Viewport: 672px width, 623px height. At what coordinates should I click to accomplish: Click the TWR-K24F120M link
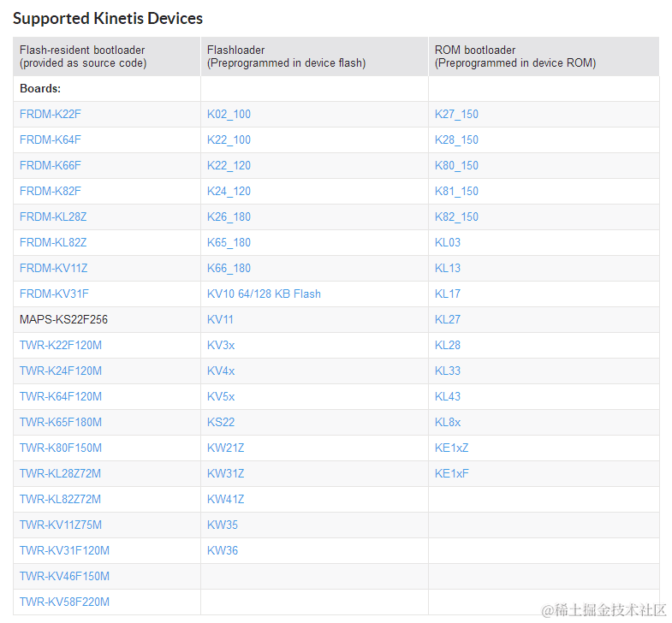tap(61, 371)
